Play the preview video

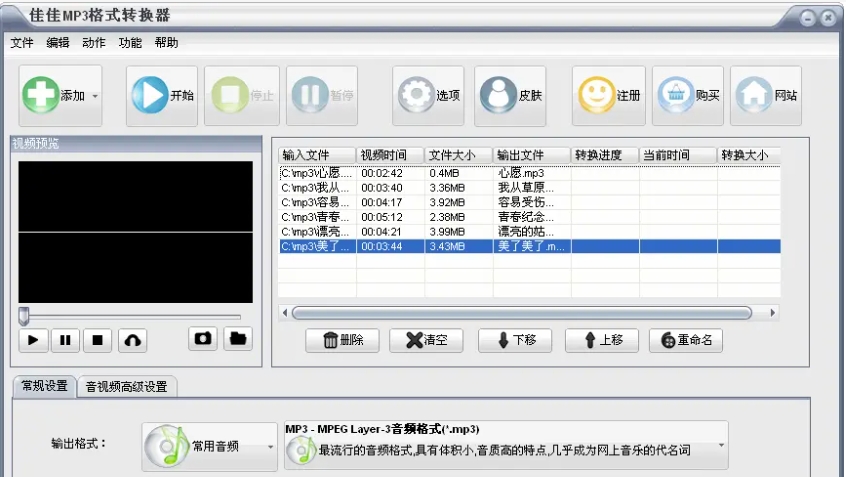point(33,340)
